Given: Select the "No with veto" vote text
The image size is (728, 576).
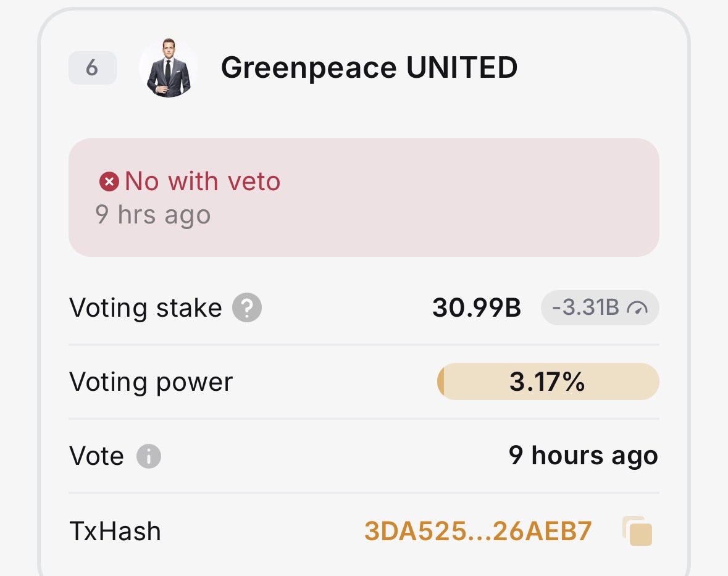Looking at the screenshot, I should pos(203,182).
